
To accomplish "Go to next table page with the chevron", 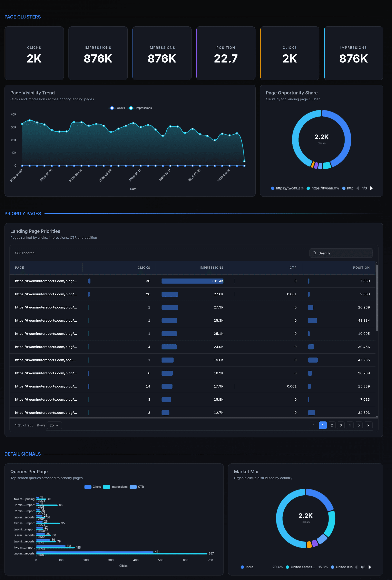I will click(368, 425).
